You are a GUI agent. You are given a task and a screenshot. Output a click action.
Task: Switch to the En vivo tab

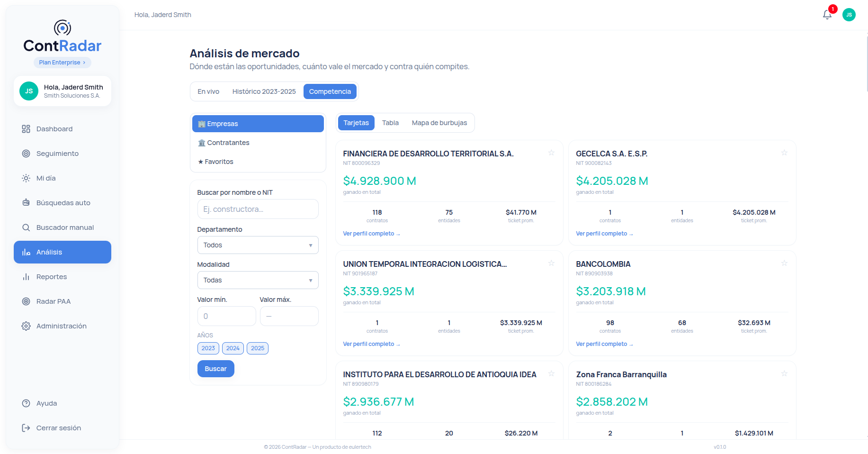(208, 91)
